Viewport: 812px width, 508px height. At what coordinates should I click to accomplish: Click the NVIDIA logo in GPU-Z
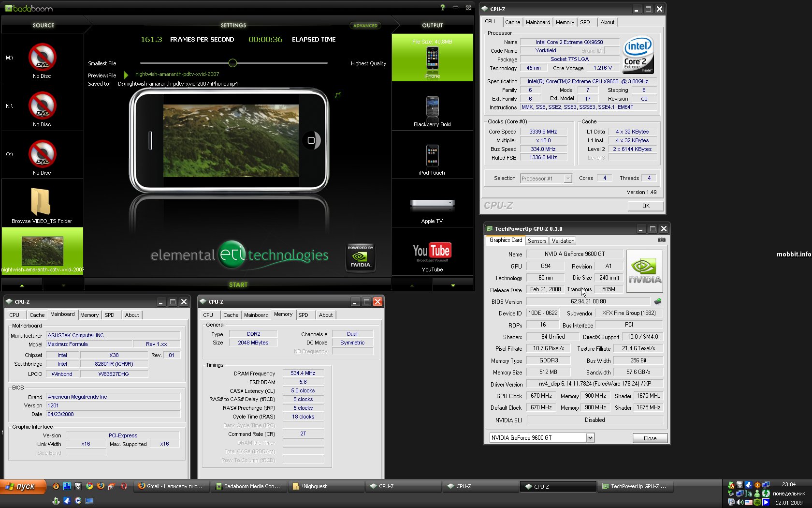(645, 271)
